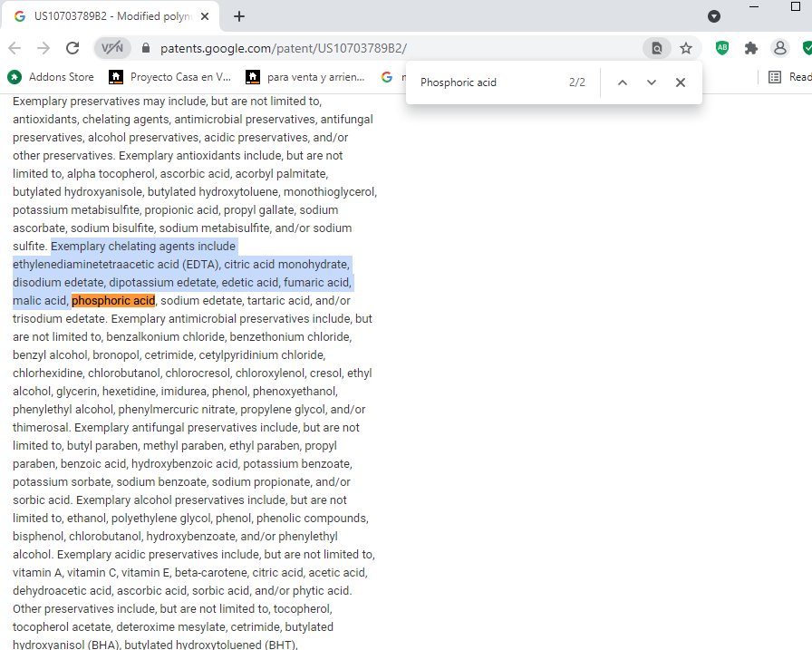The image size is (812, 650).
Task: Click the green AB extension icon
Action: click(x=722, y=48)
